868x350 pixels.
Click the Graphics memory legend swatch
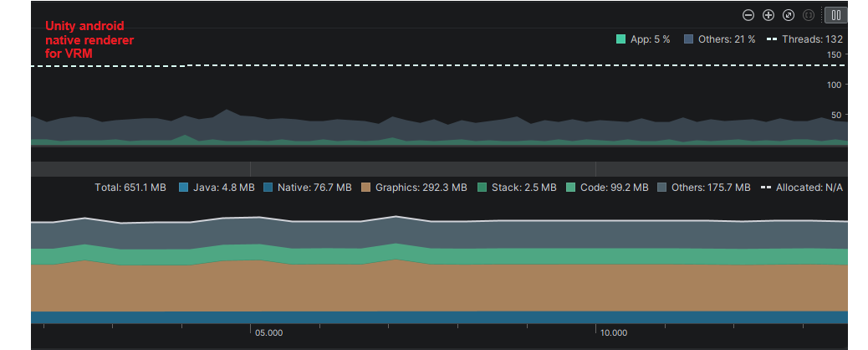click(x=366, y=188)
